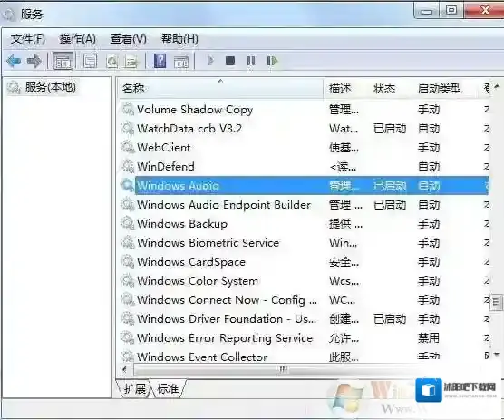
Task: Click gear icon beside Windows Biometric Service
Action: (128, 243)
